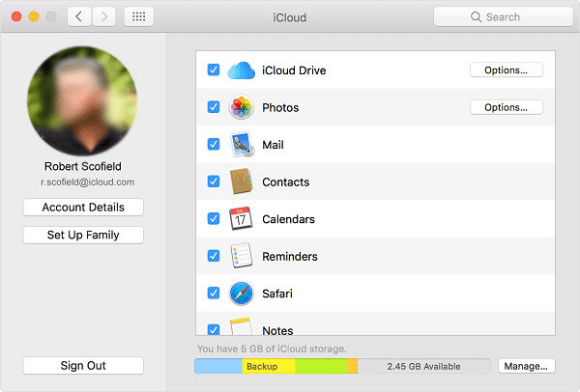Image resolution: width=580 pixels, height=392 pixels.
Task: Toggle the Contacts checkbox
Action: (214, 182)
